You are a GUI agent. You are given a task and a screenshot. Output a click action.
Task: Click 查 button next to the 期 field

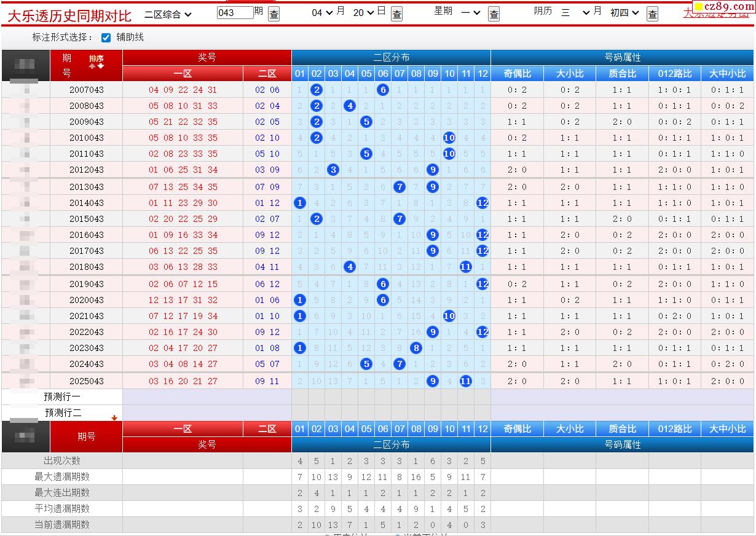click(x=274, y=14)
